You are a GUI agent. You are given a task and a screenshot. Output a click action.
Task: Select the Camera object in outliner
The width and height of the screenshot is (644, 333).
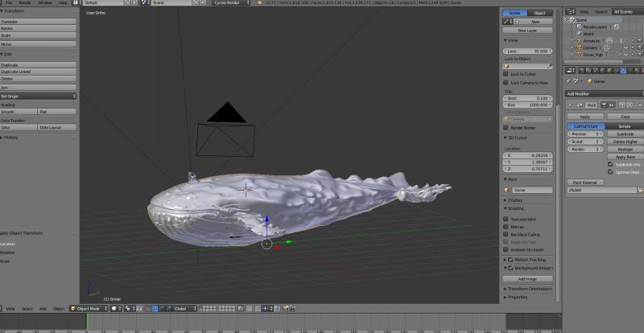click(590, 47)
